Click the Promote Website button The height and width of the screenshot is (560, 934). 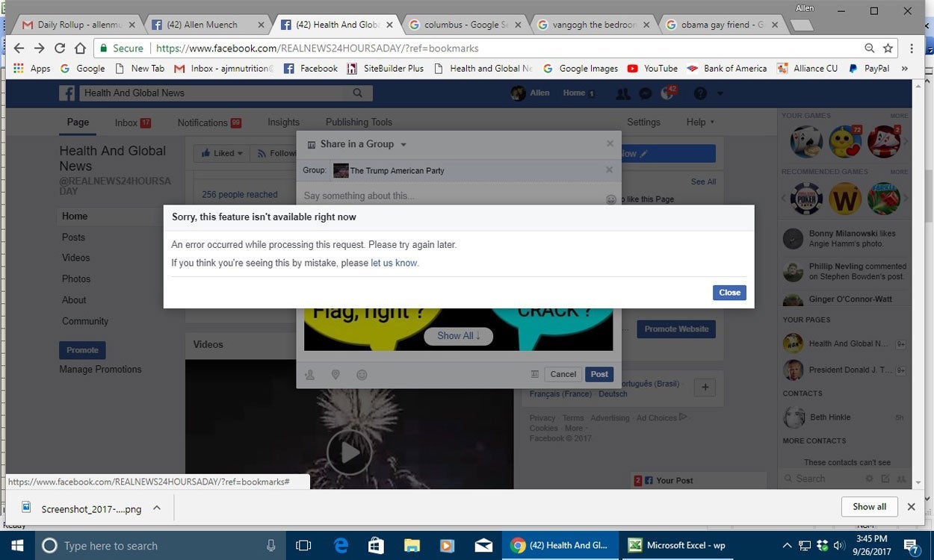pyautogui.click(x=676, y=329)
